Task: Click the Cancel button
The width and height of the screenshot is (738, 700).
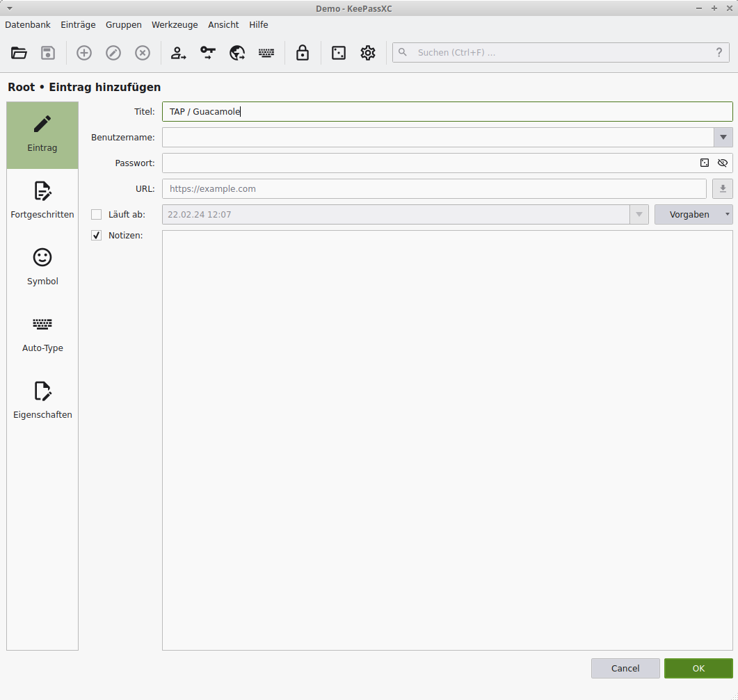Action: 625,668
